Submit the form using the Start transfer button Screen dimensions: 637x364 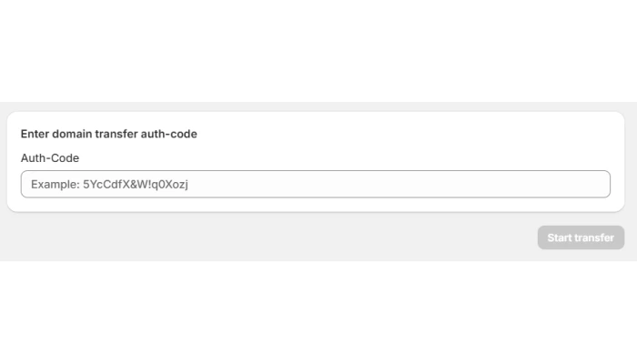pos(581,238)
